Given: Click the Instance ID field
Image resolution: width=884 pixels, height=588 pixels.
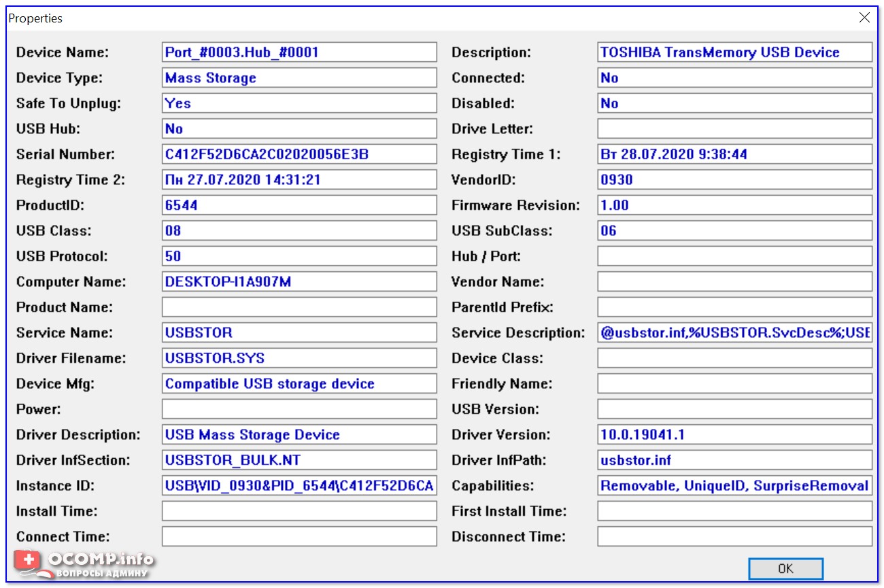Looking at the screenshot, I should pos(299,486).
